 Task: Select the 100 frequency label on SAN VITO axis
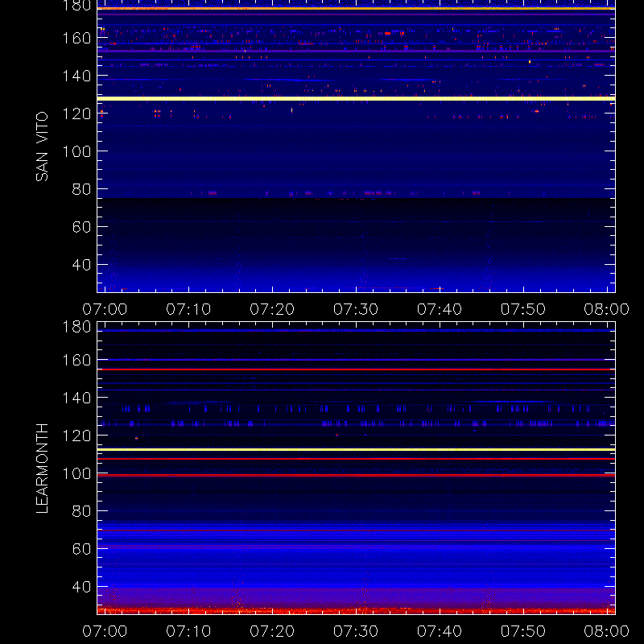click(76, 151)
